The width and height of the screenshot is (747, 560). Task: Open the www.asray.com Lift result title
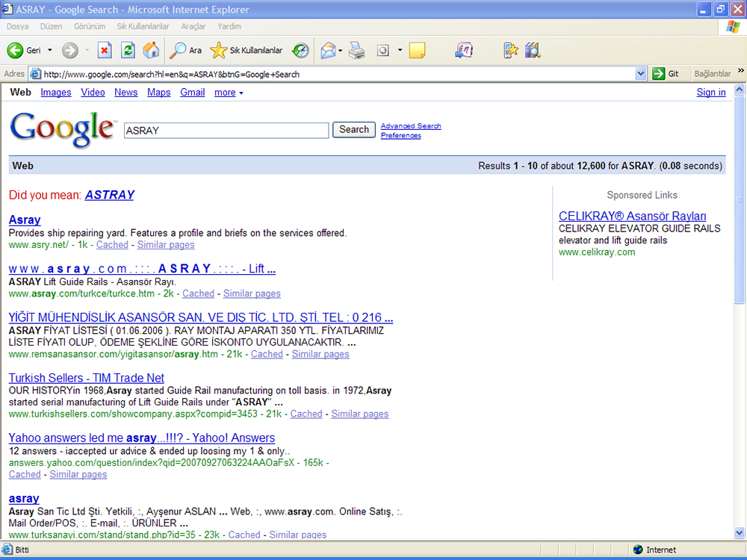[x=142, y=269]
